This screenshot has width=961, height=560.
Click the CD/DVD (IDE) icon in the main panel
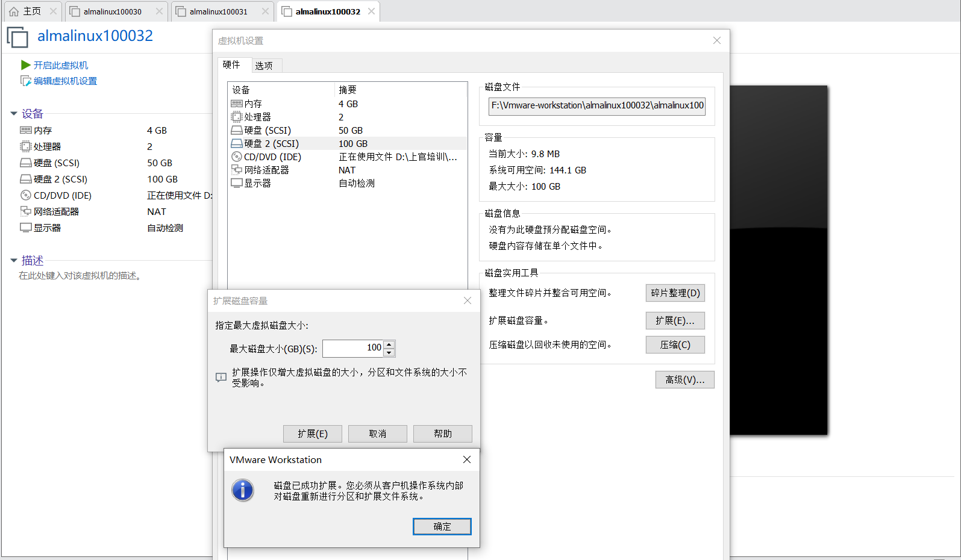point(25,195)
